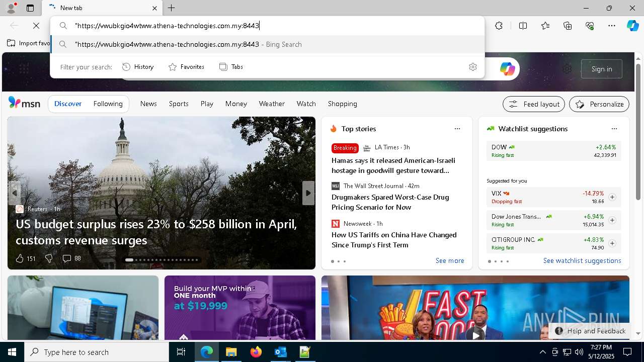644x362 pixels.
Task: Launch Firefox from taskbar
Action: pyautogui.click(x=256, y=352)
